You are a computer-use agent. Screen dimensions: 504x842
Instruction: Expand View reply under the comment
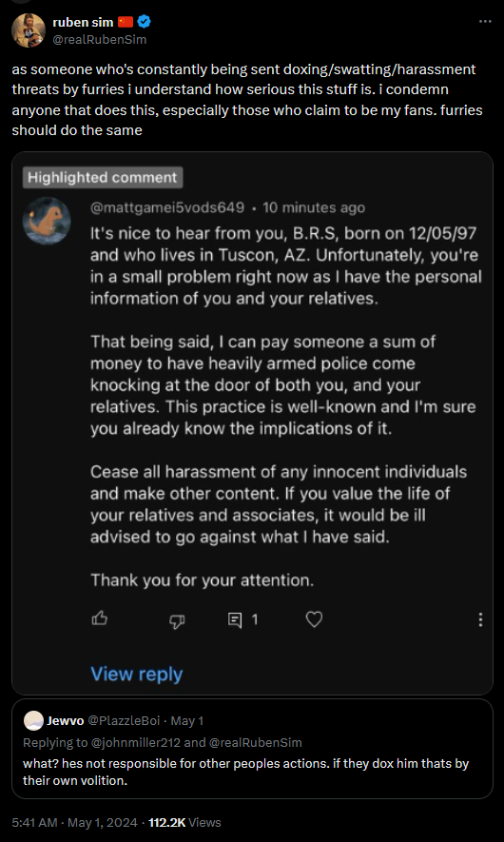137,674
